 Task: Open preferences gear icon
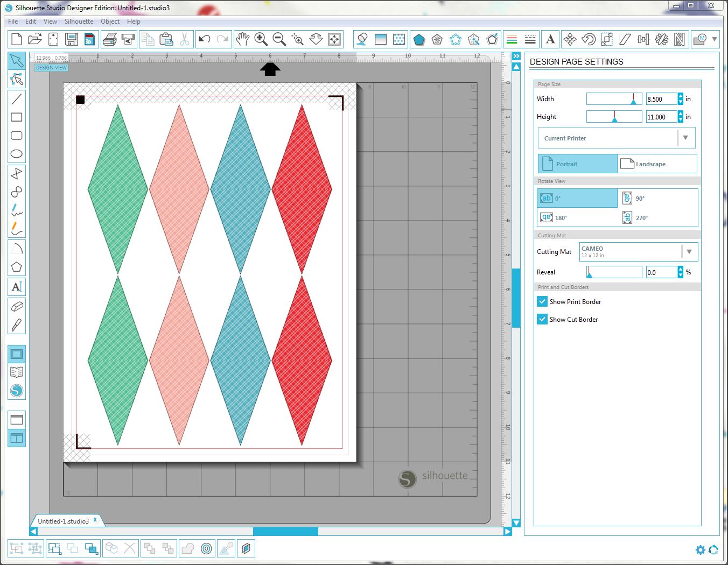[700, 549]
